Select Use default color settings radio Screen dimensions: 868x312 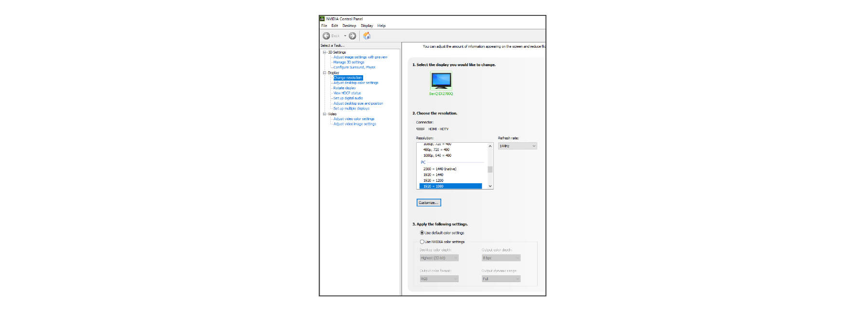pos(422,233)
